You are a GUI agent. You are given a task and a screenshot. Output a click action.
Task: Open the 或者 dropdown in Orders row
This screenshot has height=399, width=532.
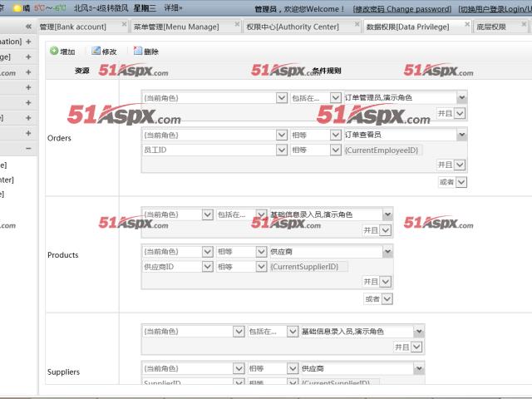pos(461,182)
